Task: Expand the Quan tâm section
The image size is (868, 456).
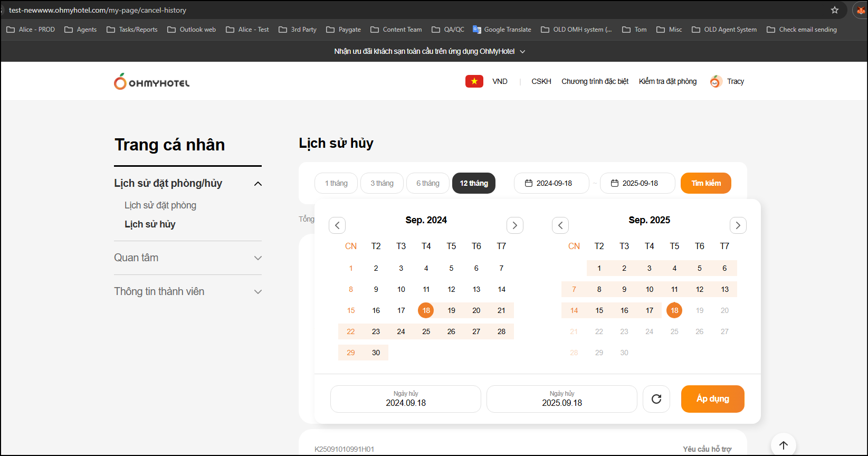Action: (x=258, y=258)
